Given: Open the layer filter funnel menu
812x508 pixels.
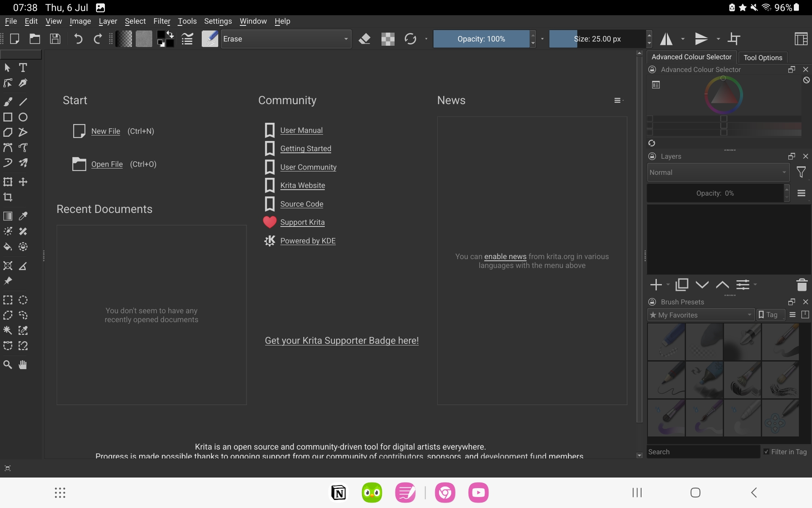Looking at the screenshot, I should pos(801,172).
